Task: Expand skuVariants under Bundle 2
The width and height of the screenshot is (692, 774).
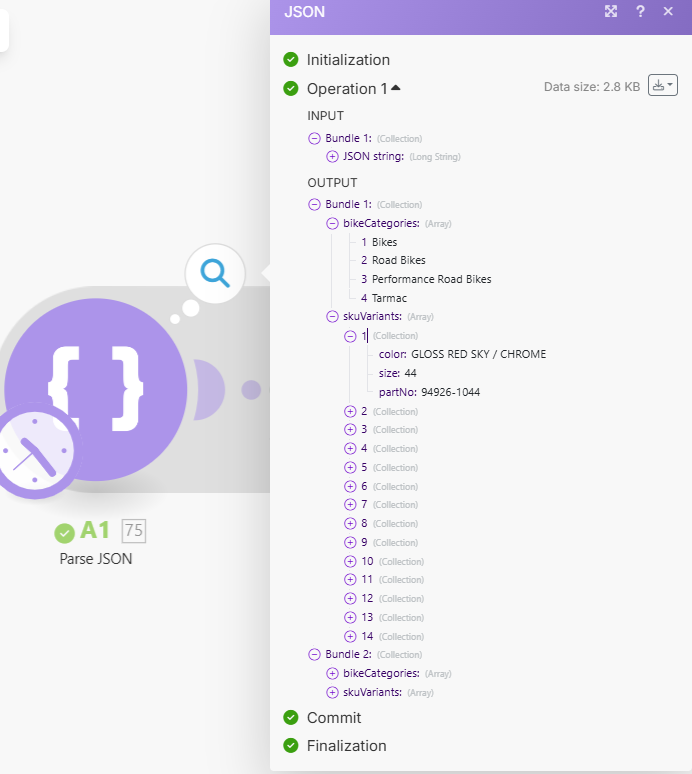Action: [x=333, y=692]
